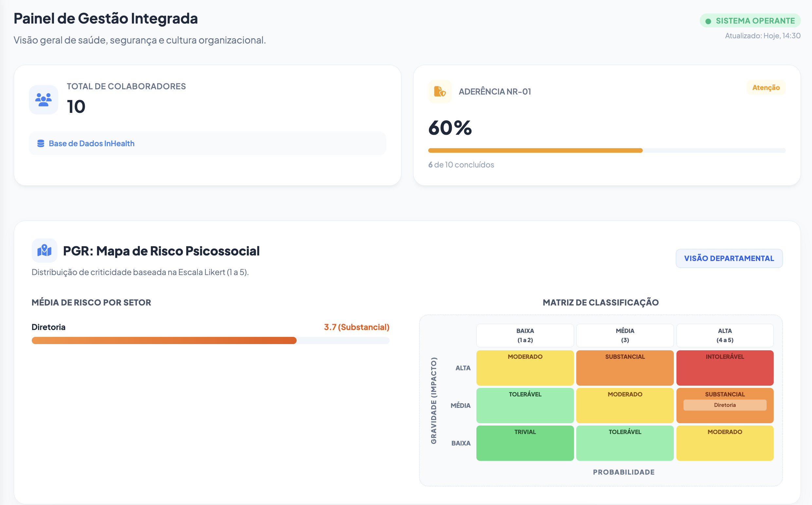Image resolution: width=812 pixels, height=505 pixels.
Task: Click the 60% adherence value
Action: pos(450,128)
